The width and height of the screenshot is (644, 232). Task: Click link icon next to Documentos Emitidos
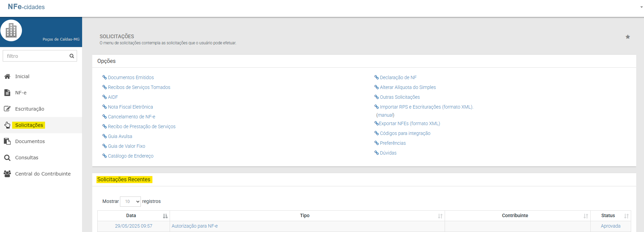104,77
